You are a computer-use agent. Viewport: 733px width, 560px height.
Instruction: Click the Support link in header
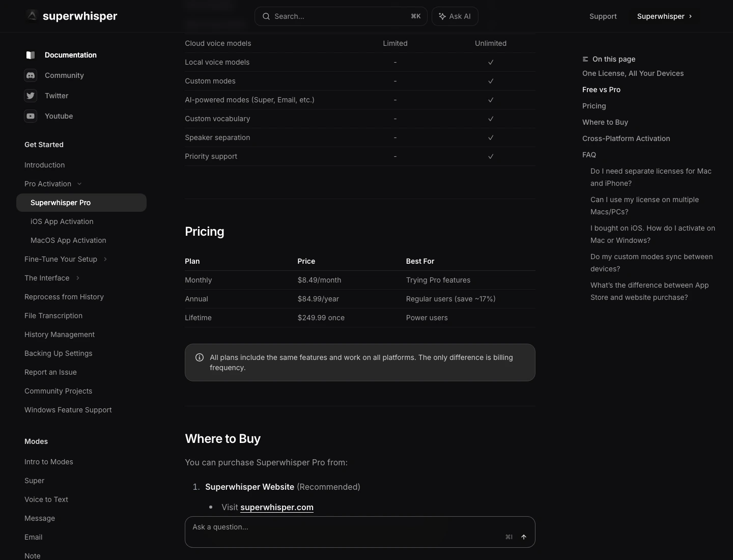pos(603,16)
